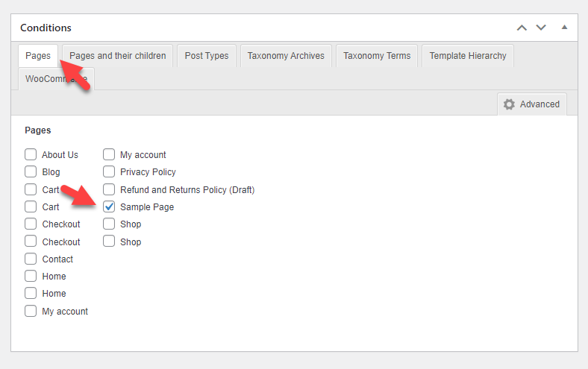Open the WooCommerce tab
The height and width of the screenshot is (369, 588).
coord(56,79)
